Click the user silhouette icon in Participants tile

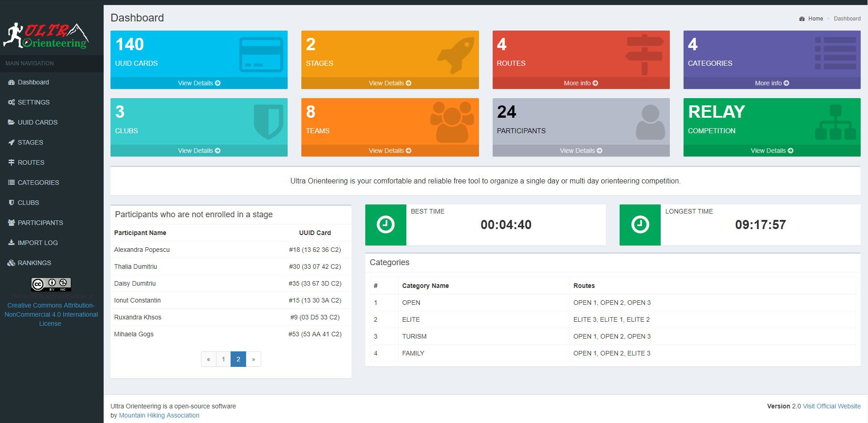coord(650,122)
